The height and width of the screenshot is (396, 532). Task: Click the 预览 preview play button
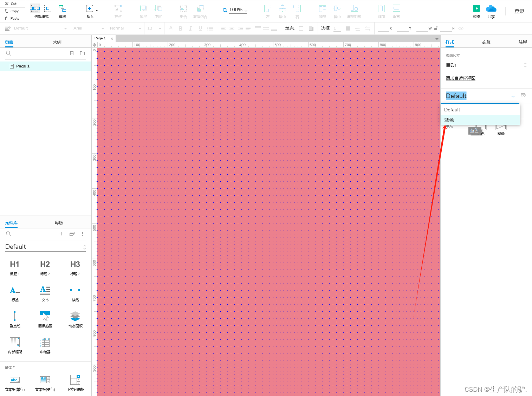[x=476, y=8]
